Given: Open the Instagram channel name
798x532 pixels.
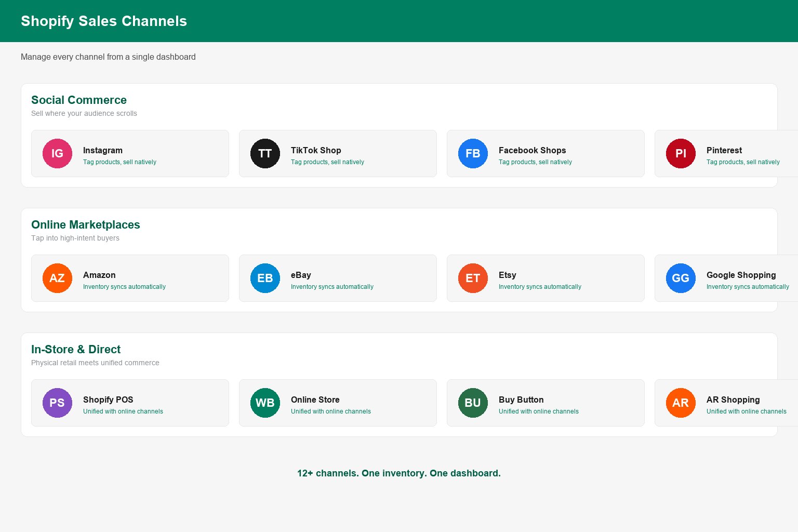Looking at the screenshot, I should (x=103, y=150).
